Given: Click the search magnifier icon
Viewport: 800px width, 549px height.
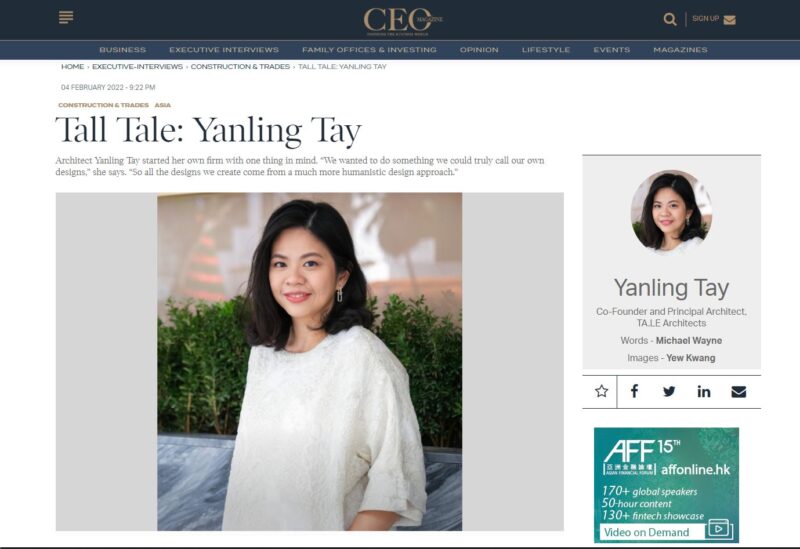Looking at the screenshot, I should (670, 19).
